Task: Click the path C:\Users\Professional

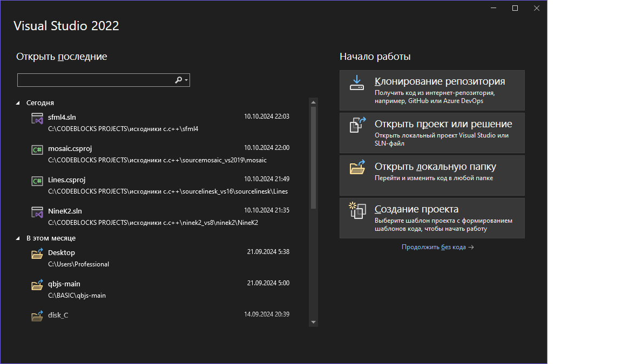Action: pos(78,264)
